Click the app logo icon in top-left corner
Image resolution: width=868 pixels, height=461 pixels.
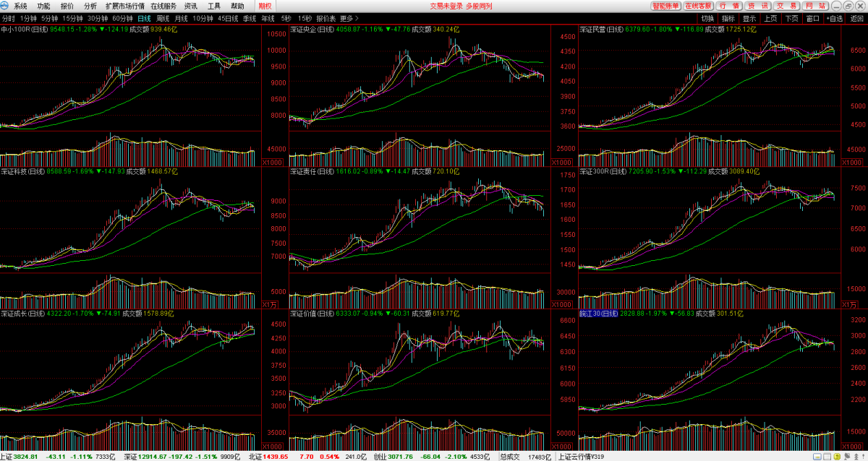coord(6,6)
